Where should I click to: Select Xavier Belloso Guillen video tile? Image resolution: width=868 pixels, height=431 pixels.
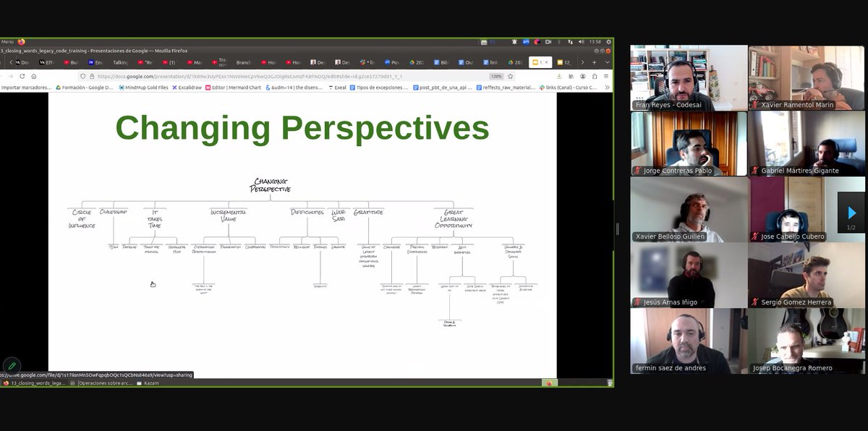click(689, 209)
